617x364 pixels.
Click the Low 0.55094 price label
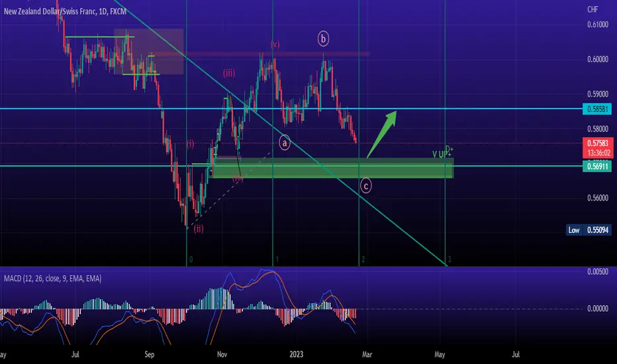(x=589, y=230)
